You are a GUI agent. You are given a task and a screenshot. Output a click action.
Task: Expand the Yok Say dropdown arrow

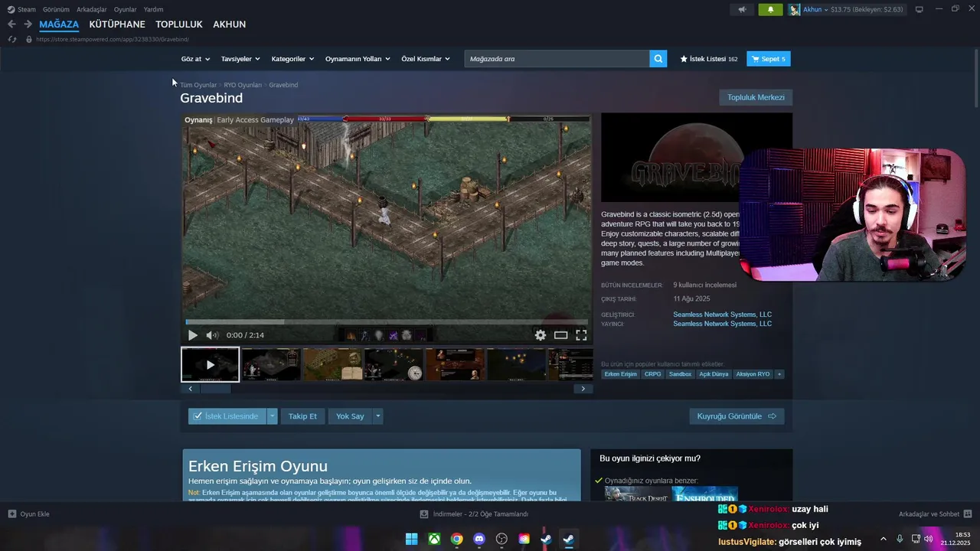tap(377, 416)
